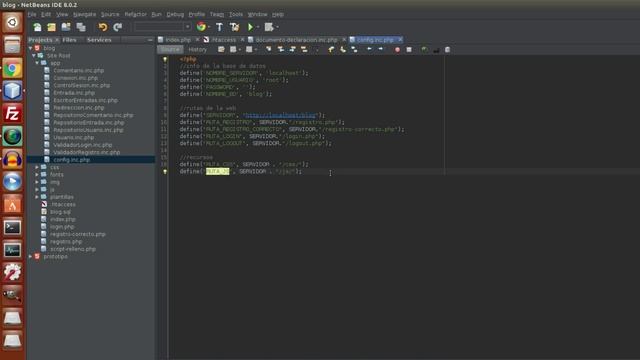Select Usuario.inc.php in the project tree
The height and width of the screenshot is (360, 640).
[x=73, y=138]
